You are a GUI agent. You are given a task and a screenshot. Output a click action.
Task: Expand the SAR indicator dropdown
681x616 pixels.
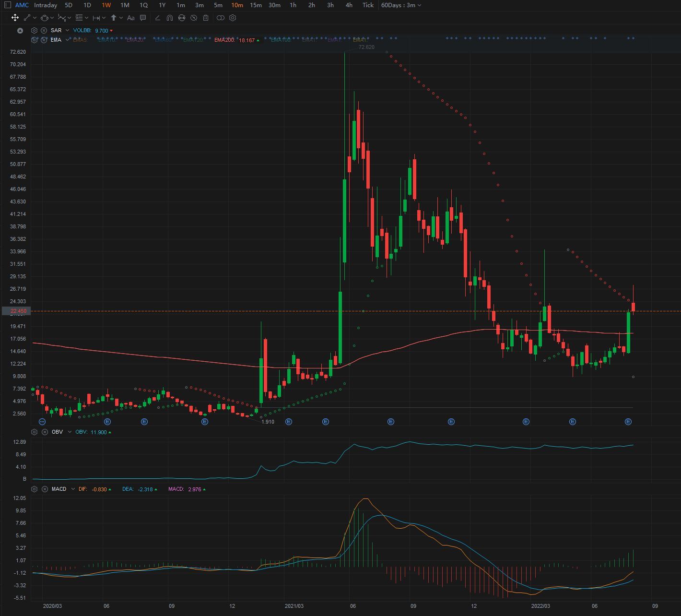67,30
